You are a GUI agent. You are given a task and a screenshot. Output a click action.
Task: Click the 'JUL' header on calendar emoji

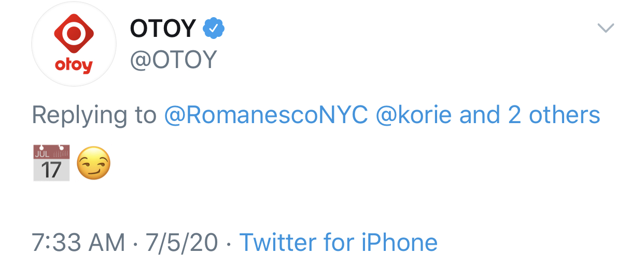43,153
